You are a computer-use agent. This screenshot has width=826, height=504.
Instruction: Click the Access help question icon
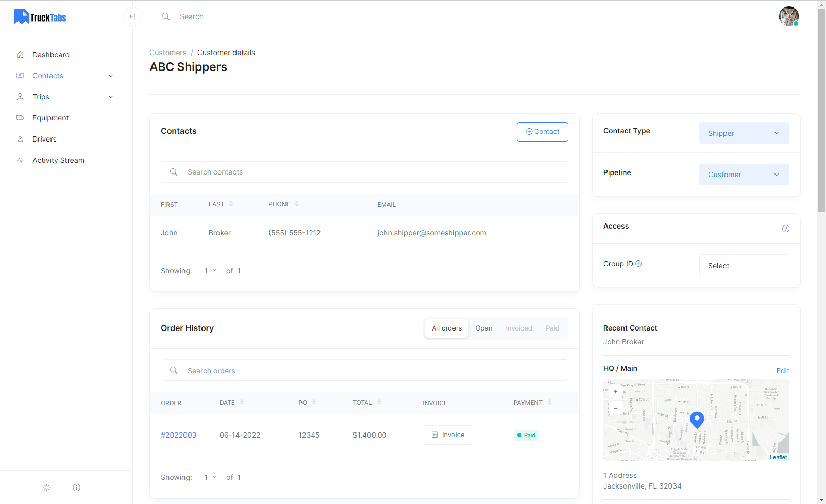point(785,229)
